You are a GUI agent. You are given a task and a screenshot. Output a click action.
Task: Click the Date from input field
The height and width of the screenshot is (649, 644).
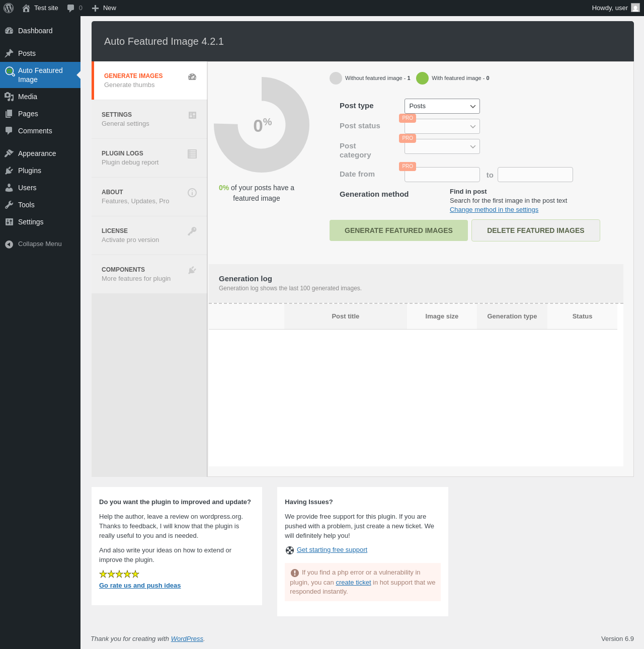tap(442, 175)
